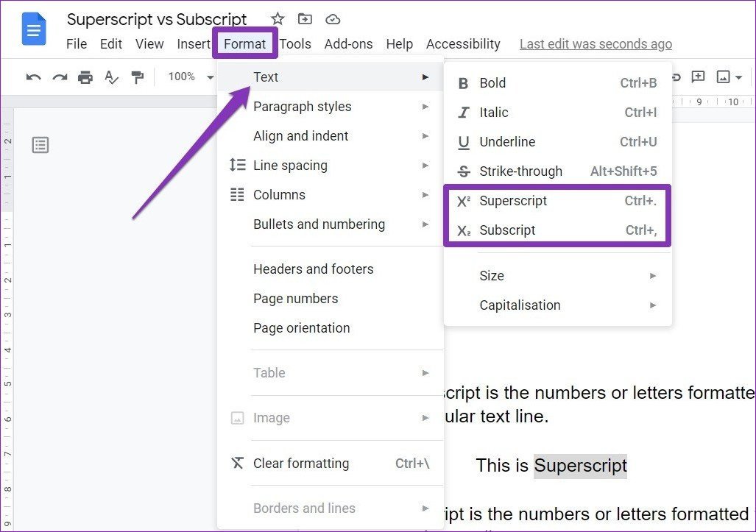Show the document outline icon

coord(40,144)
